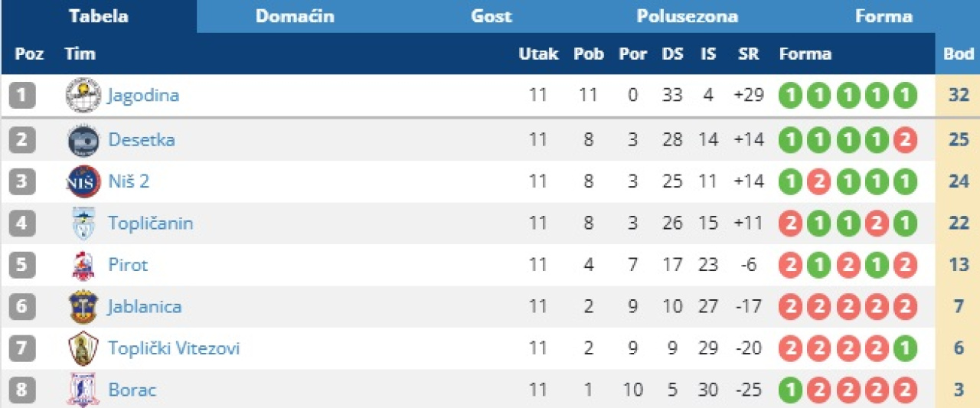The image size is (980, 408).
Task: Select the Polusezona tab
Action: (687, 16)
